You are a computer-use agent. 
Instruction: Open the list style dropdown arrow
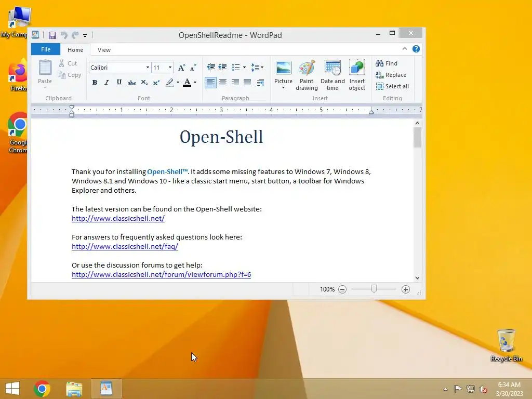[244, 67]
